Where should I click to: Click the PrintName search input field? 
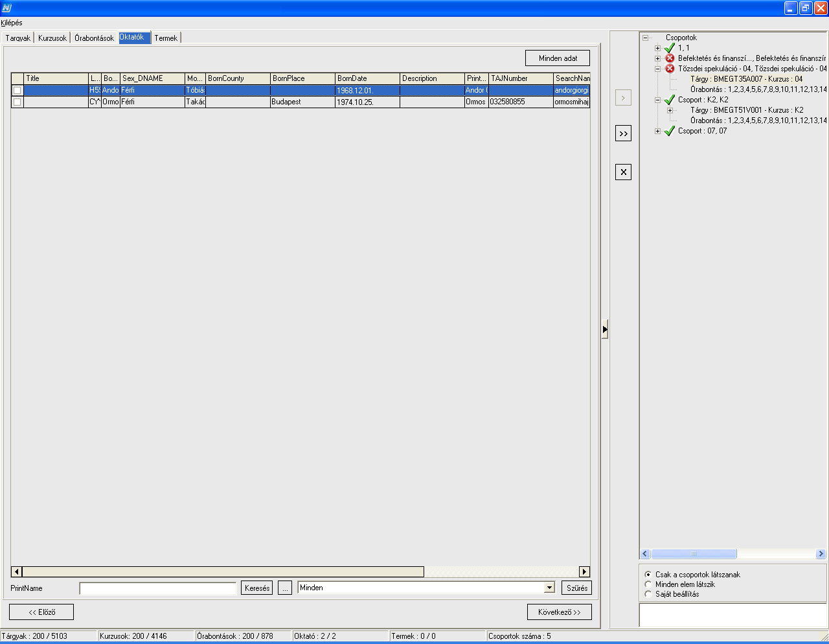pos(158,588)
